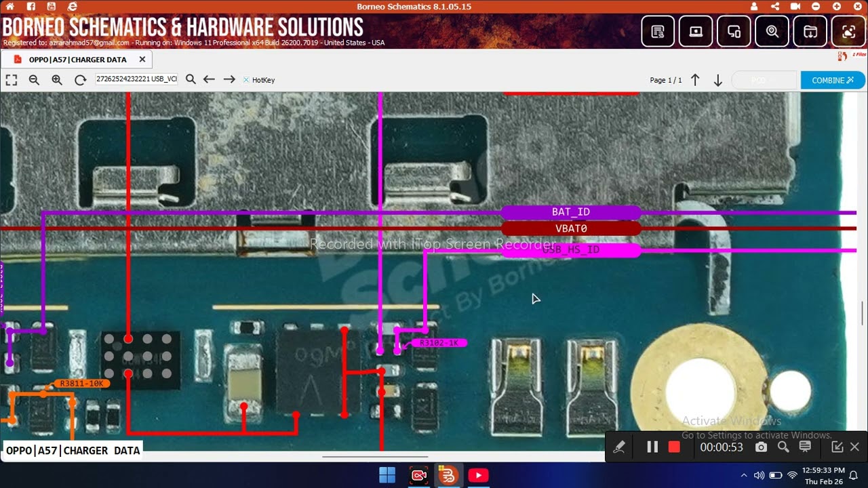
Task: Click the search magnifier next to input
Action: tap(191, 79)
